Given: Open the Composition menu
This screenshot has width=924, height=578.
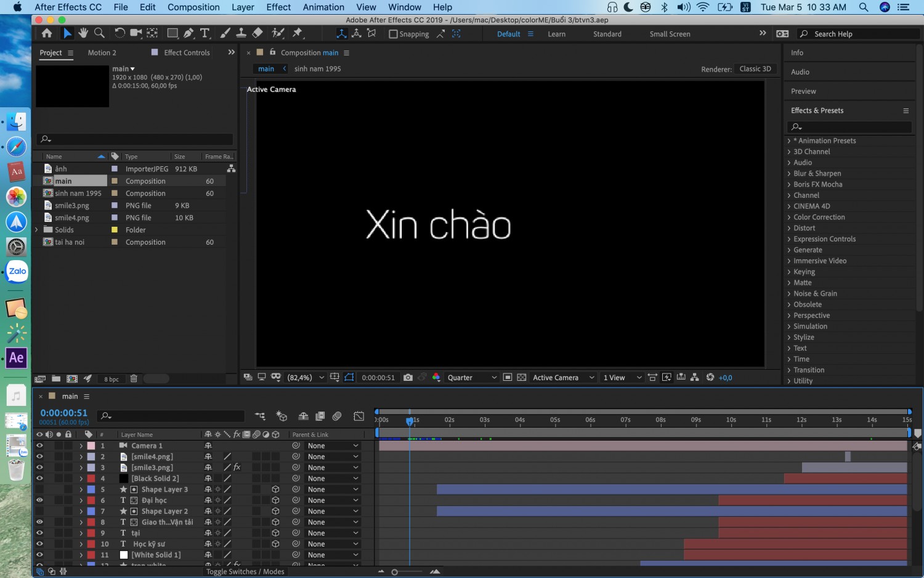Looking at the screenshot, I should pos(193,7).
